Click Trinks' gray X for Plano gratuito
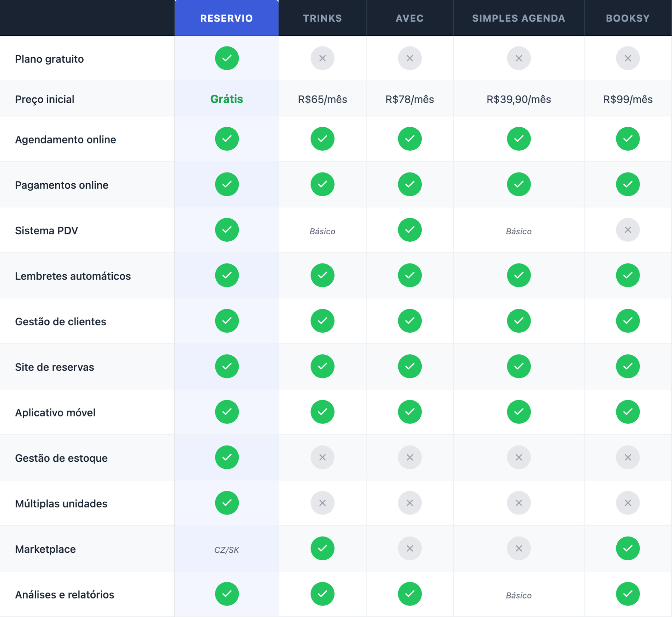 tap(322, 58)
